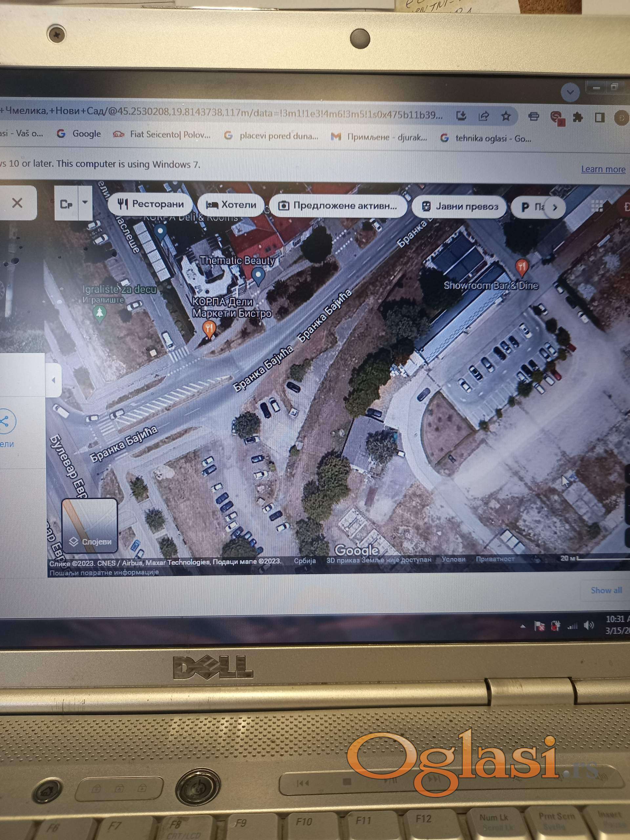This screenshot has width=630, height=840.
Task: Clear the search with the X button
Action: click(x=17, y=203)
